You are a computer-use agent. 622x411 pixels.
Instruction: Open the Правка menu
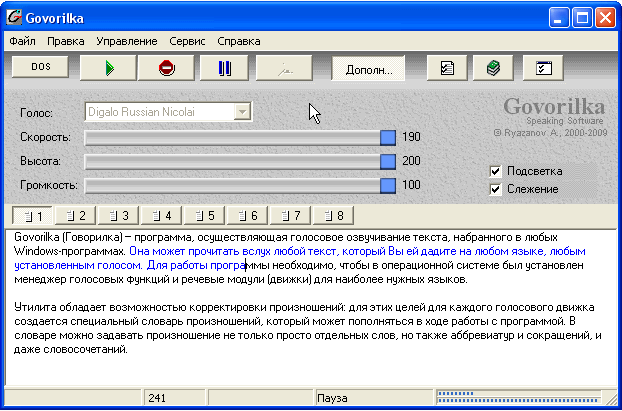65,41
